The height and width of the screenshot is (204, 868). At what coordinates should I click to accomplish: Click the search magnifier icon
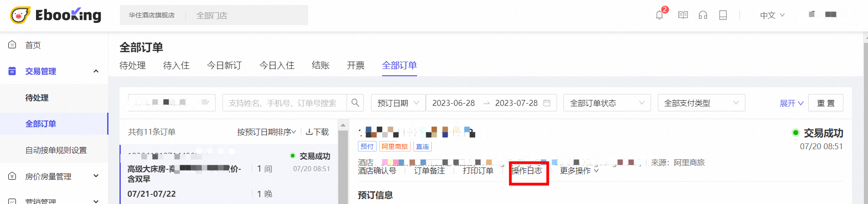coord(355,103)
